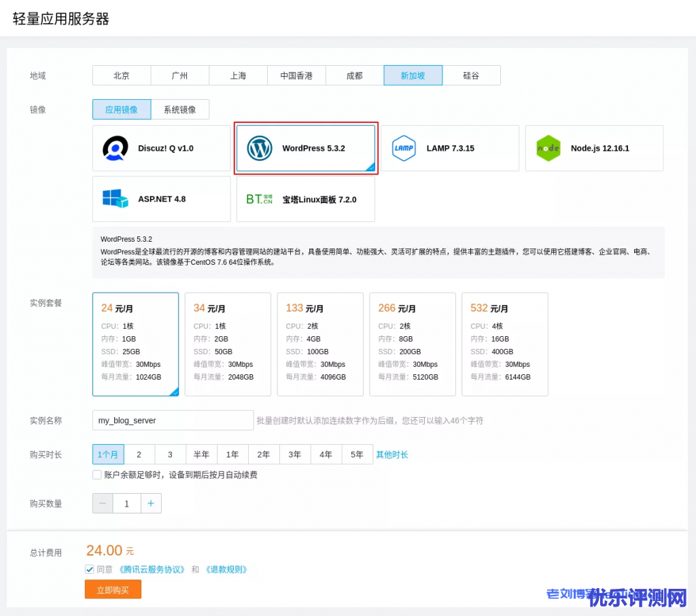
Task: Open the 腾讯云服务协议 link
Action: coord(152,569)
